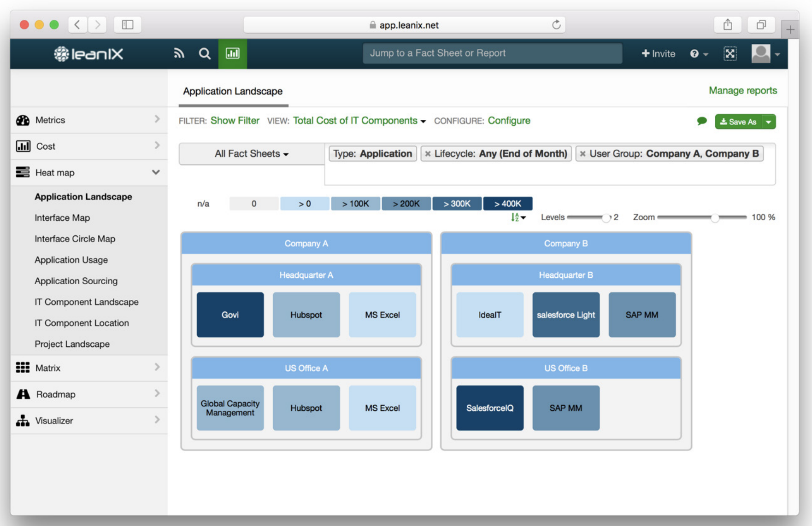Open the Global Capacity Management tile

[x=230, y=408]
